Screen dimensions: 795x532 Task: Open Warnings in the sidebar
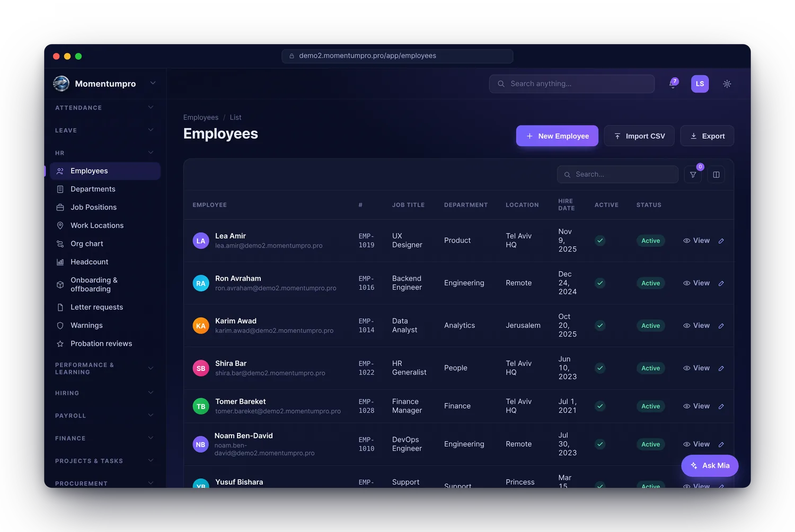tap(105, 325)
